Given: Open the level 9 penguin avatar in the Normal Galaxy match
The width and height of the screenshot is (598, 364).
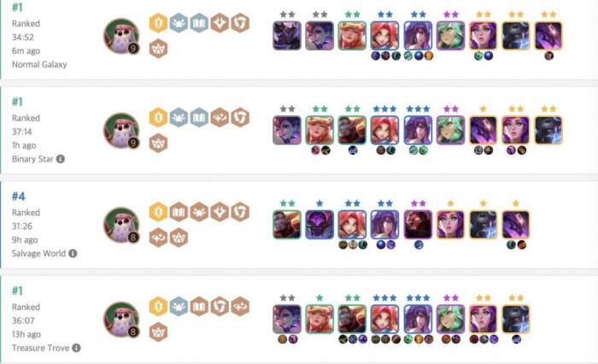Looking at the screenshot, I should [x=121, y=36].
